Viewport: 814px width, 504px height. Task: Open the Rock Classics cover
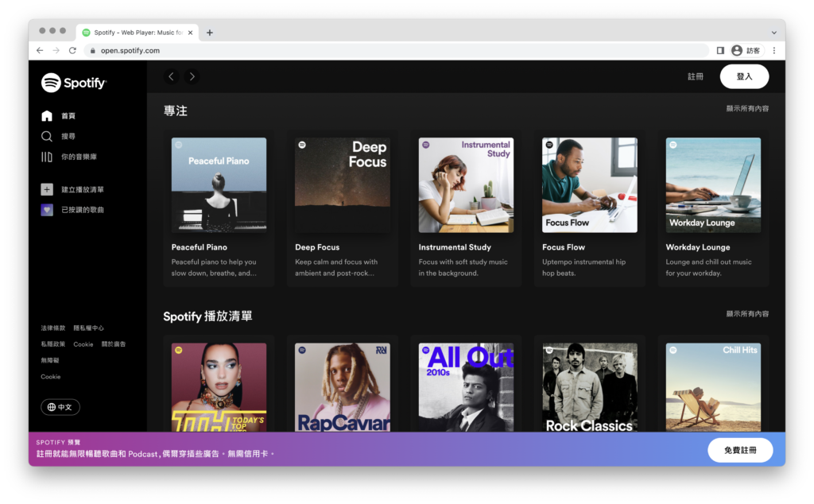pos(590,387)
